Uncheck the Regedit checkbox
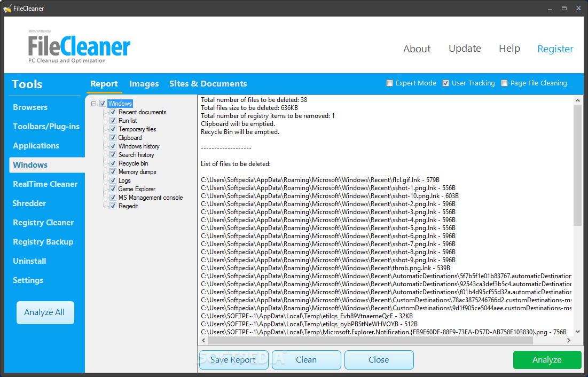 point(113,206)
